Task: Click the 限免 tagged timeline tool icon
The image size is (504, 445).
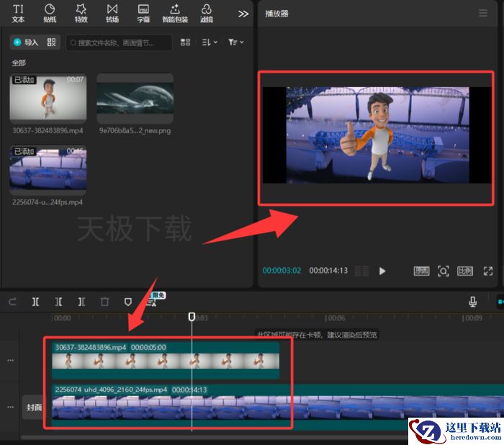Action: tap(152, 301)
